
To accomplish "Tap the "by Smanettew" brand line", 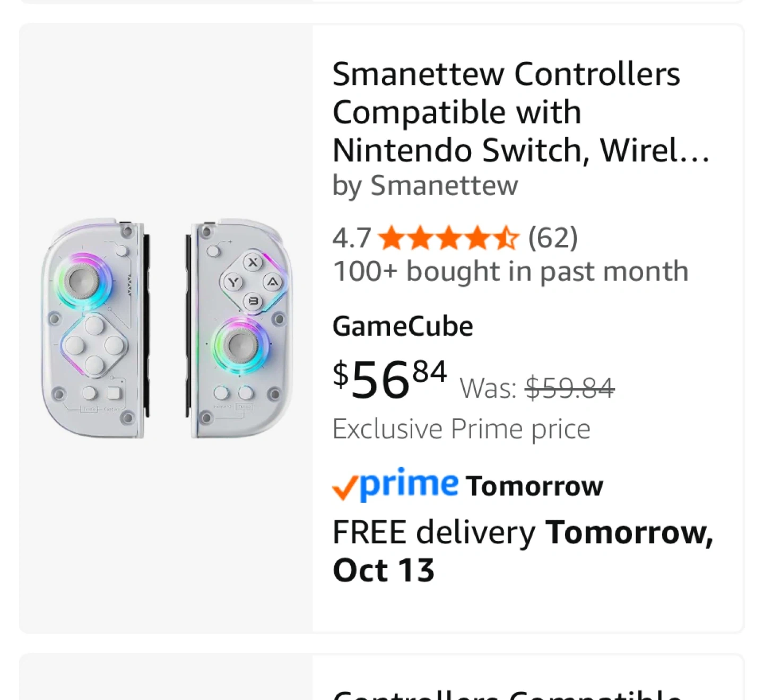I will 425,186.
